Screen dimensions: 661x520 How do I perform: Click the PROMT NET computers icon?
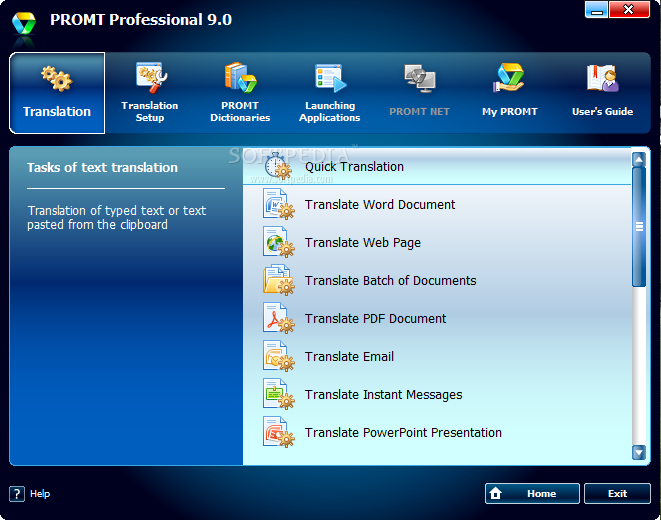[420, 79]
